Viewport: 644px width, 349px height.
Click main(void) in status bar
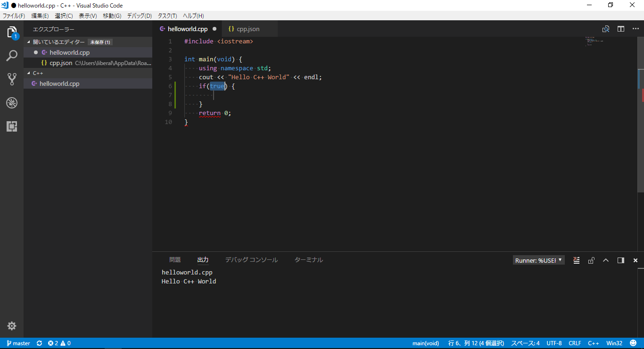tap(426, 343)
